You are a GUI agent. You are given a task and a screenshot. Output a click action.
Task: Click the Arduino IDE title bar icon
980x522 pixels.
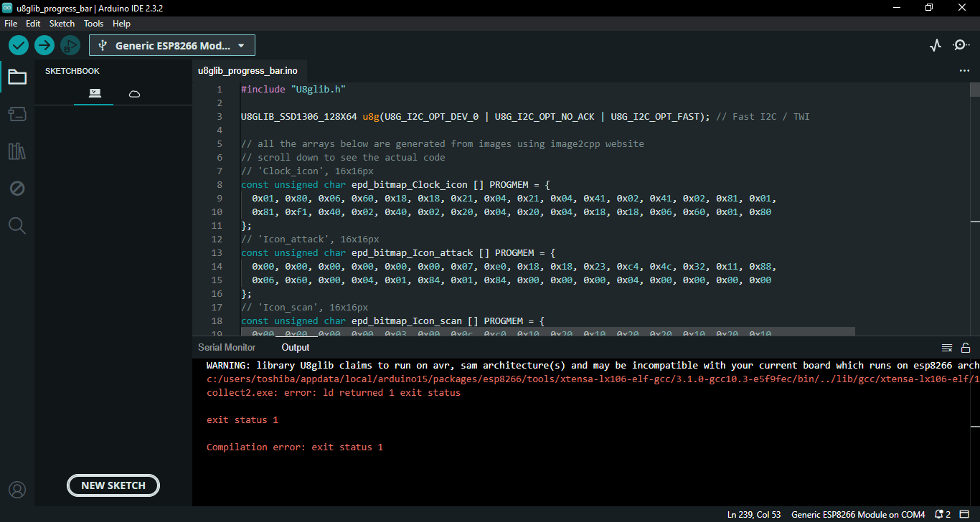pyautogui.click(x=8, y=7)
